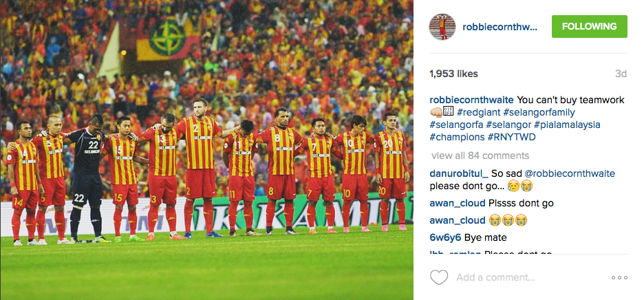Open the #RNYTWD hashtag

click(512, 137)
